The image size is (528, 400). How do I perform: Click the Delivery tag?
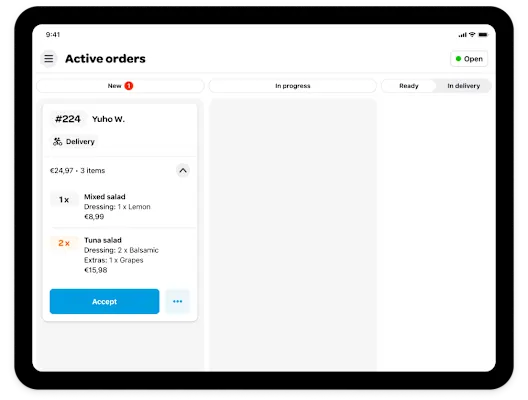[74, 141]
